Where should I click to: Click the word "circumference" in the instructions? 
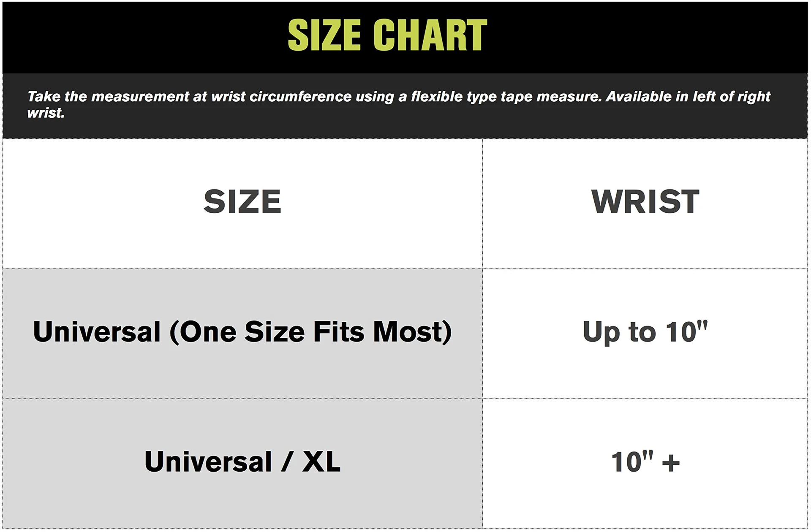[x=300, y=97]
